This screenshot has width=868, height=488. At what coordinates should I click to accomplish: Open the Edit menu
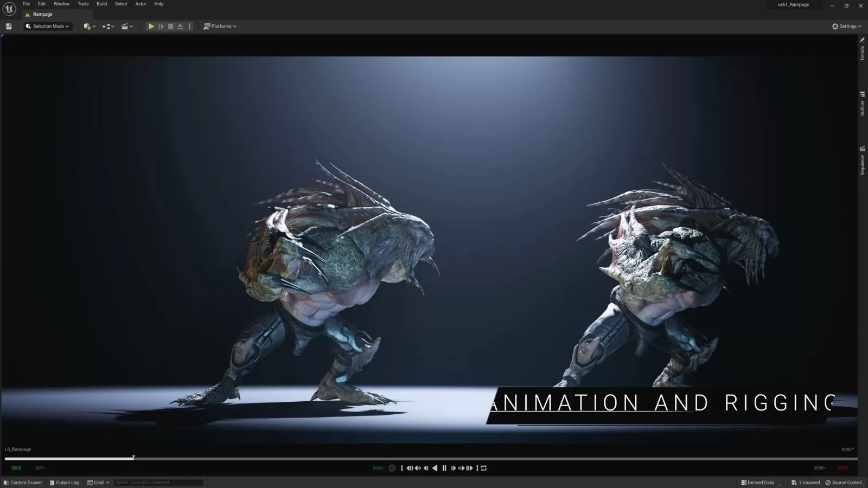click(42, 4)
